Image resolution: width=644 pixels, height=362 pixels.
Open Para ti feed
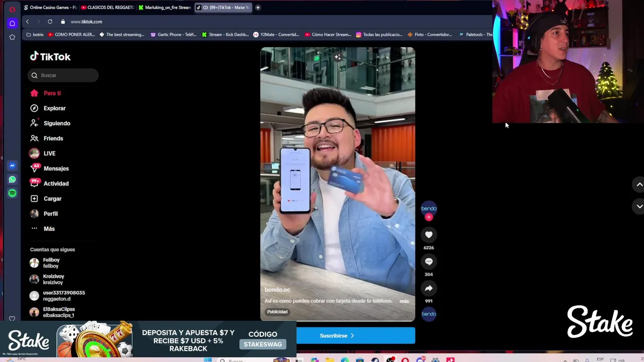(x=46, y=93)
